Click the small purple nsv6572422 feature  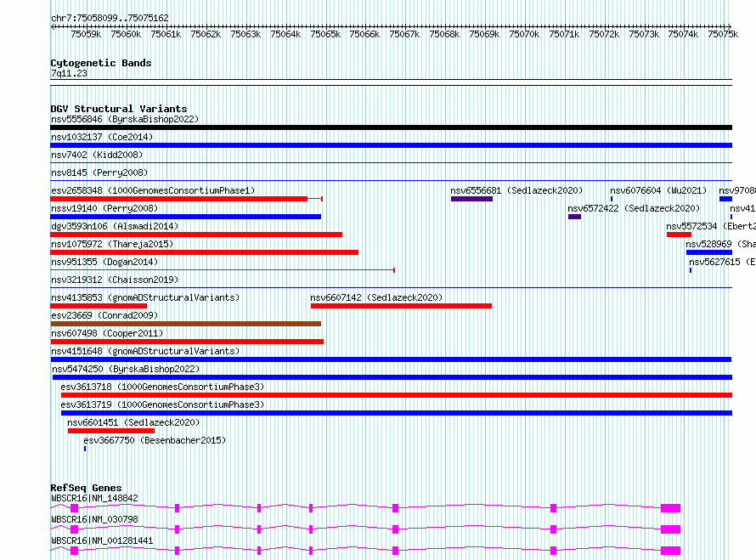pyautogui.click(x=574, y=217)
